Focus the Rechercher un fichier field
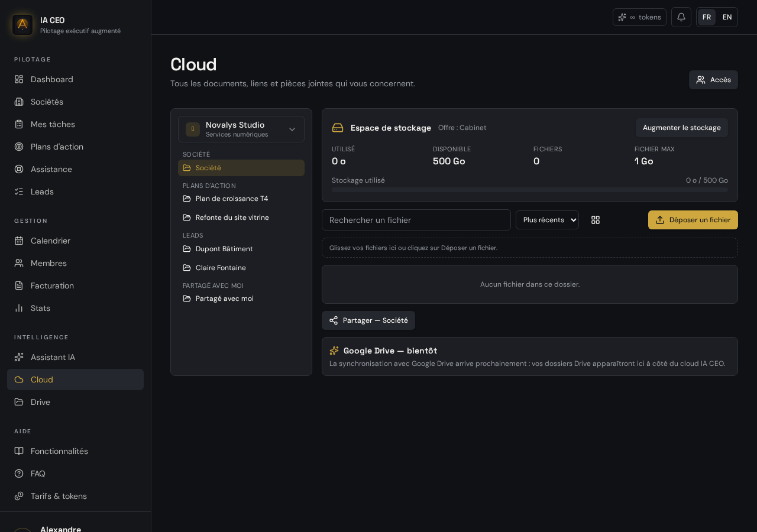The height and width of the screenshot is (532, 757). (416, 220)
